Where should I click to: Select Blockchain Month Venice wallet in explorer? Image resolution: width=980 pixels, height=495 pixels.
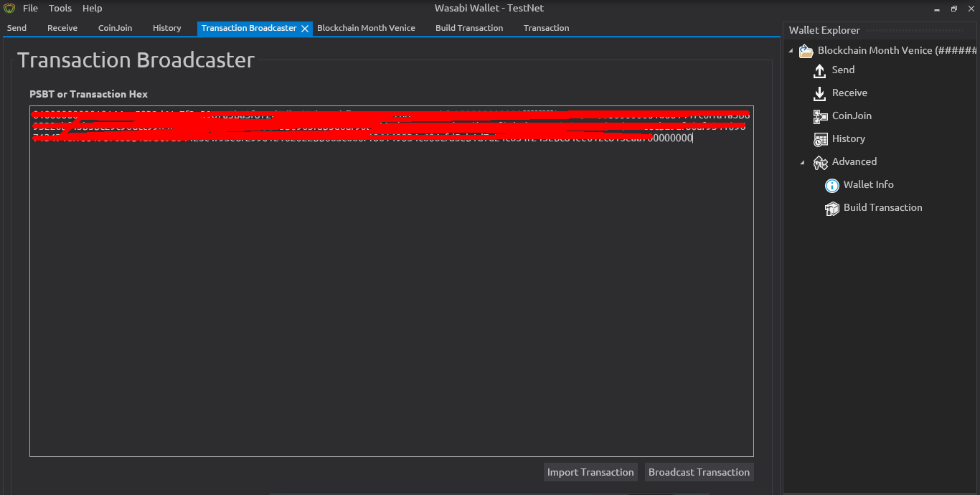897,50
